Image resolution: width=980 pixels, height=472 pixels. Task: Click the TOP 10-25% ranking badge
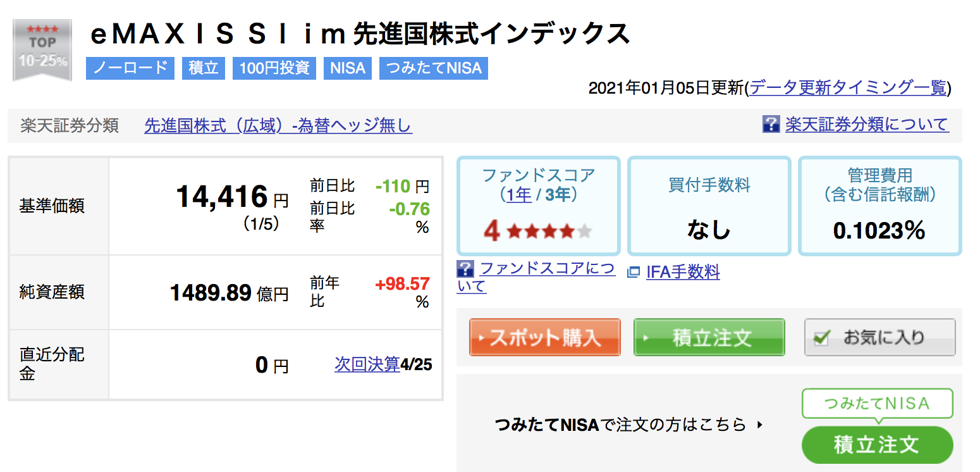pyautogui.click(x=42, y=51)
